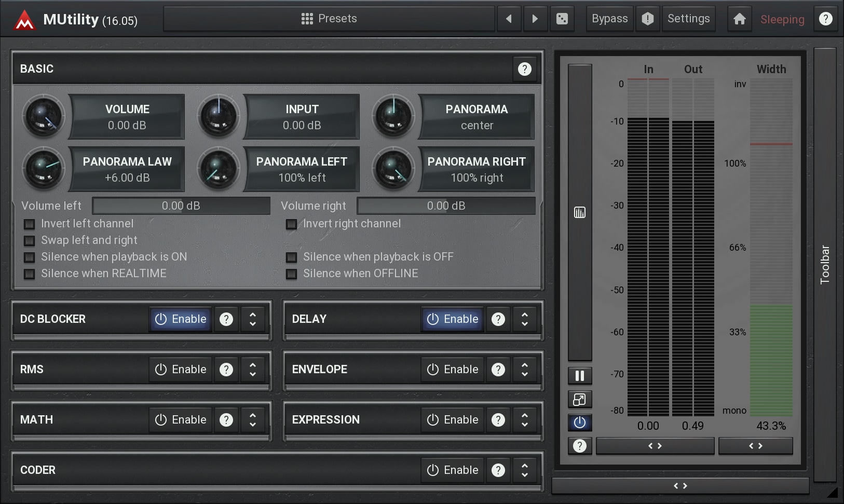Enable the MATH section
The height and width of the screenshot is (504, 844).
pyautogui.click(x=181, y=420)
